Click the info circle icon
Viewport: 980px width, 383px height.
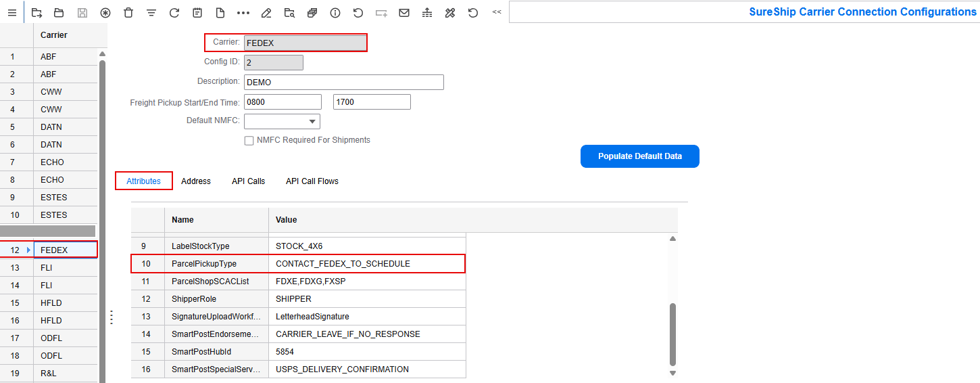(335, 13)
